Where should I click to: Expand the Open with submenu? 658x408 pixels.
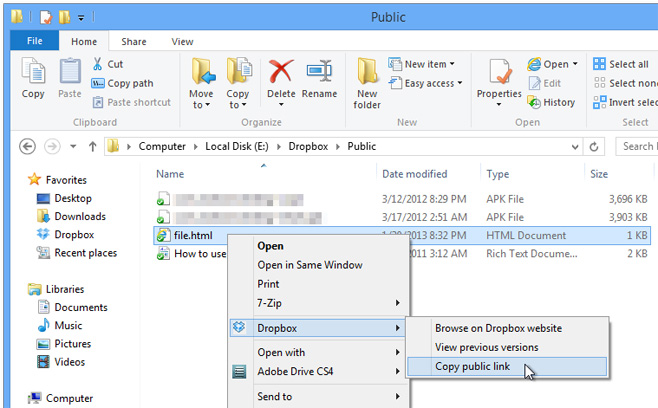[397, 352]
